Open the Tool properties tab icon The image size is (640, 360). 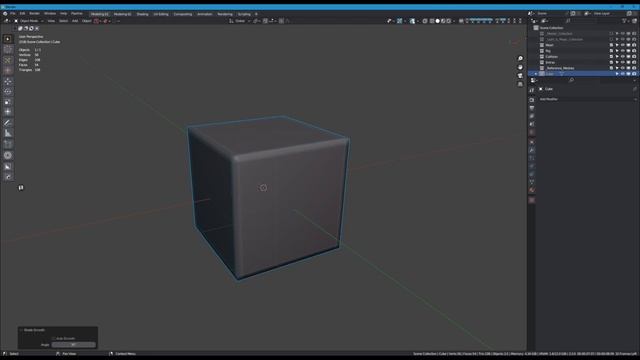coord(532,90)
